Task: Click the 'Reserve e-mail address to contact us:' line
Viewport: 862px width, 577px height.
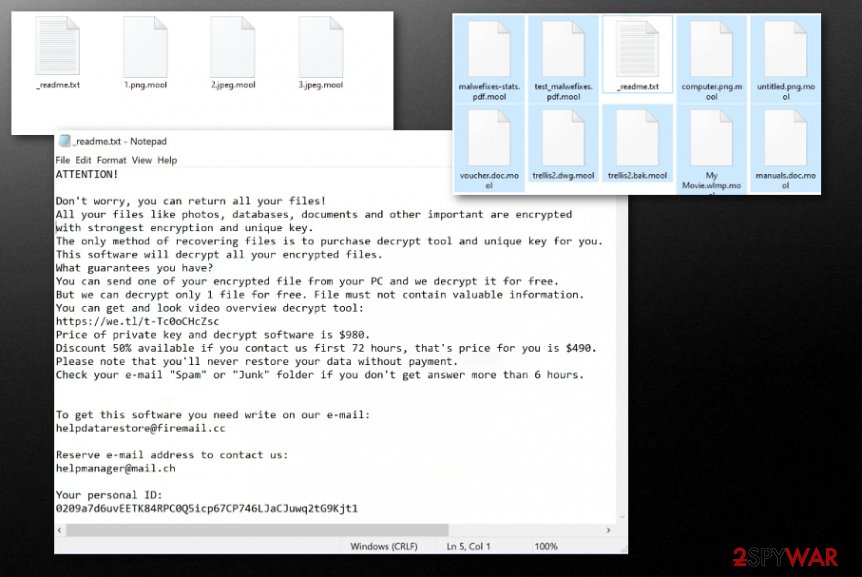Action: pyautogui.click(x=172, y=455)
